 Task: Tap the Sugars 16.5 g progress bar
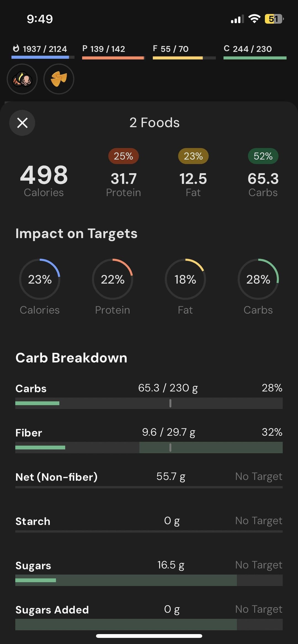point(149,580)
